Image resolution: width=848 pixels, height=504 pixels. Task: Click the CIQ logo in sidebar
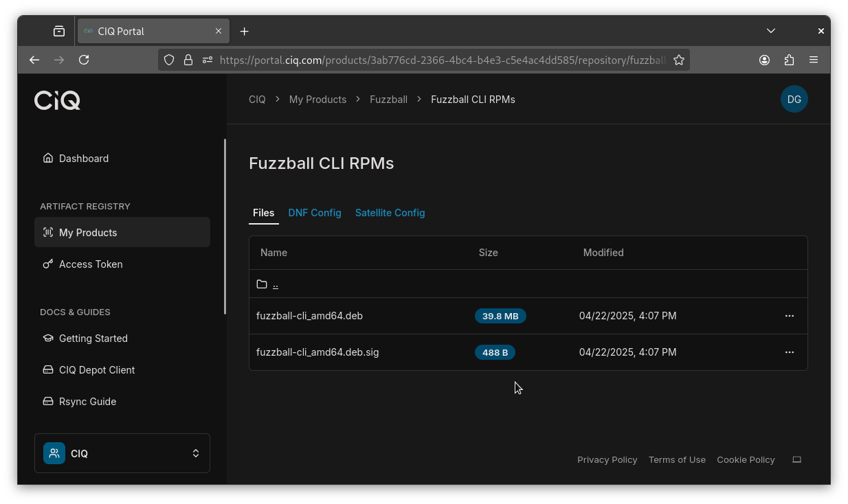coord(58,100)
